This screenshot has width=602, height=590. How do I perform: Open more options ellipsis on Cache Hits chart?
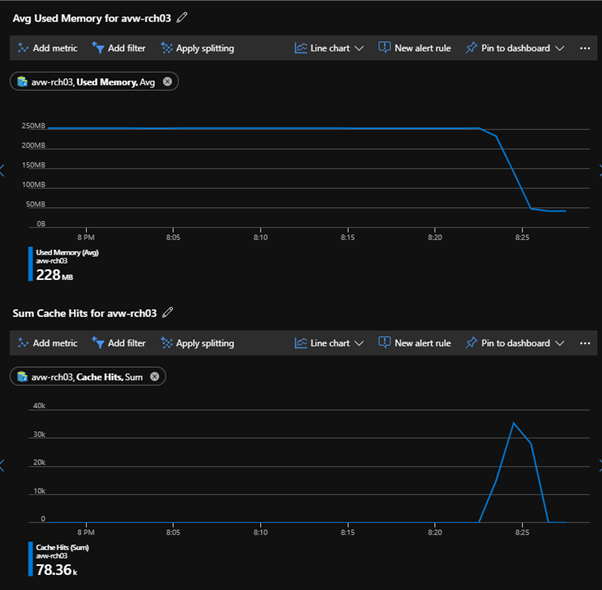pyautogui.click(x=585, y=343)
